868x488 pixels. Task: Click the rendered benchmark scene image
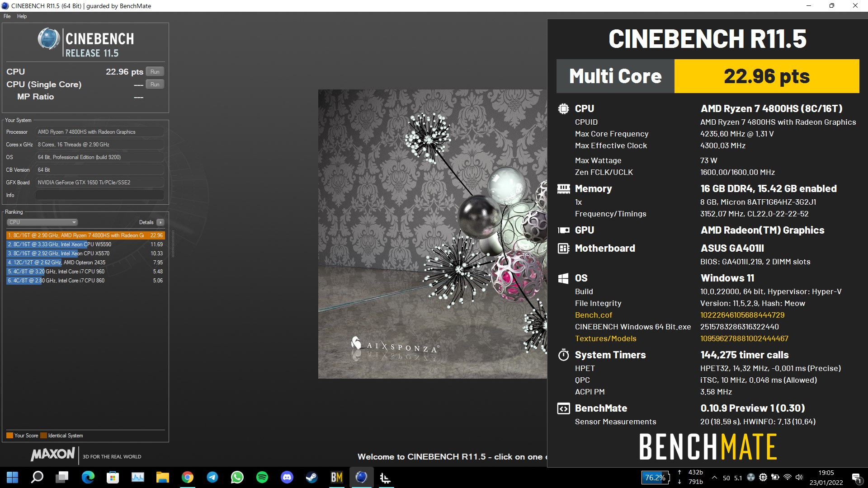(433, 234)
